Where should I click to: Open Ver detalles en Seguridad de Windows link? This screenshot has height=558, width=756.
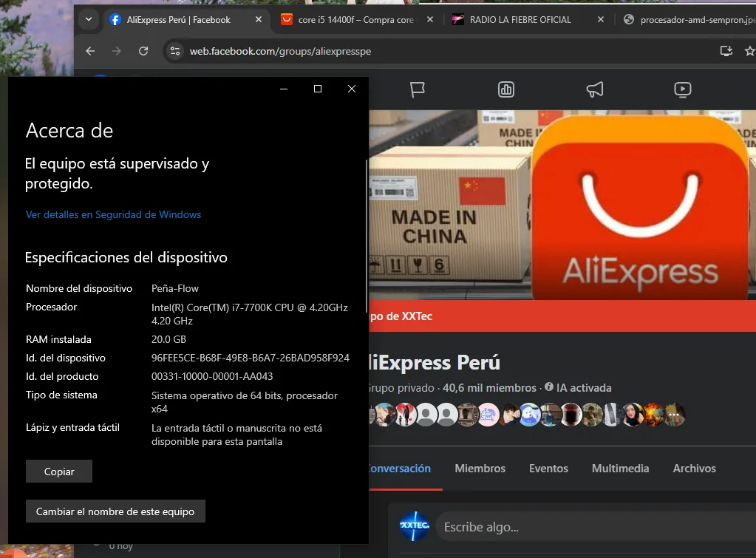point(113,214)
